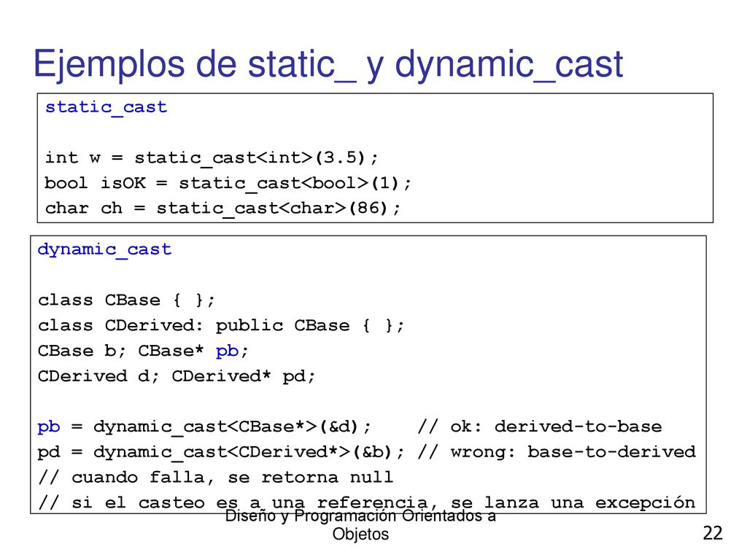Viewport: 747px width, 560px height.
Task: Select the line 'class CDerived: public CBase { };'
Action: tap(221, 326)
